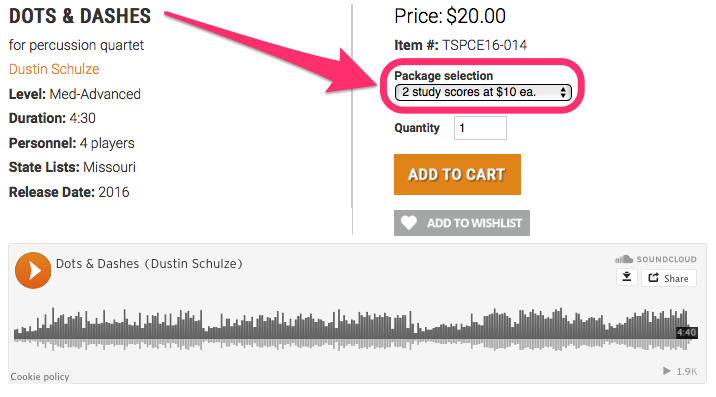Click the Missouri state list text

click(x=109, y=167)
